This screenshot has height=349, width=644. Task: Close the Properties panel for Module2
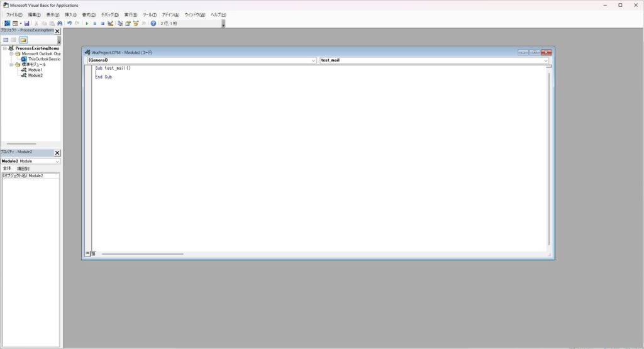click(57, 152)
